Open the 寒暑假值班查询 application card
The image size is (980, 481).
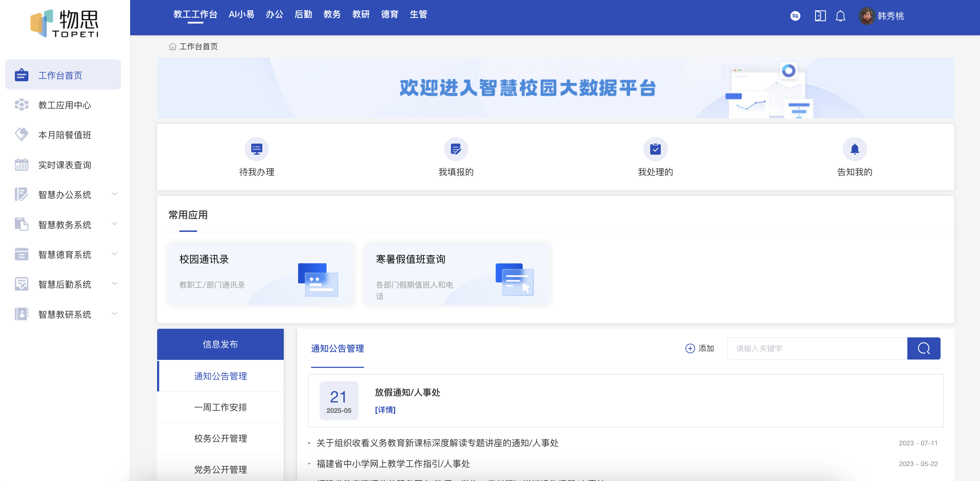point(456,274)
